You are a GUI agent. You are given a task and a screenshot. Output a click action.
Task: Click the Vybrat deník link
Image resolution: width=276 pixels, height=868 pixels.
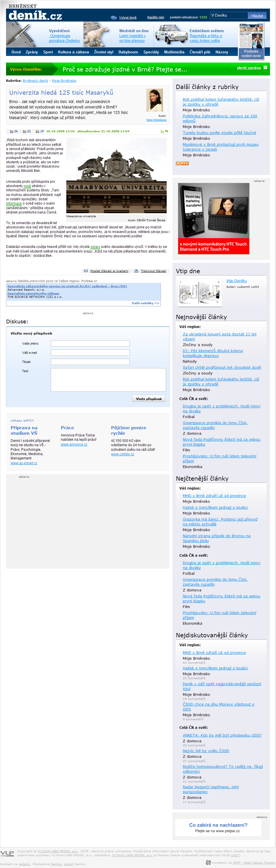(x=128, y=18)
